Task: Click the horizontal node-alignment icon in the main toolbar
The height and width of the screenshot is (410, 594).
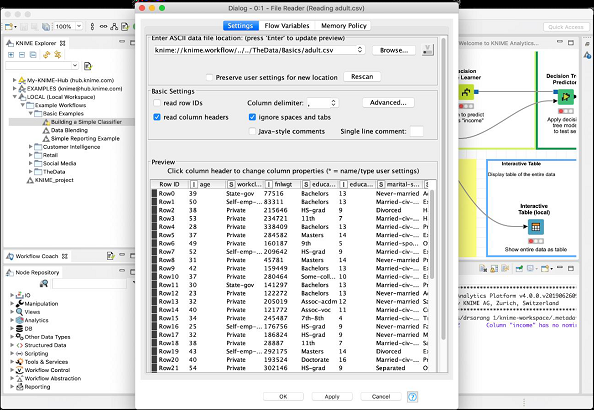Action: (x=103, y=27)
